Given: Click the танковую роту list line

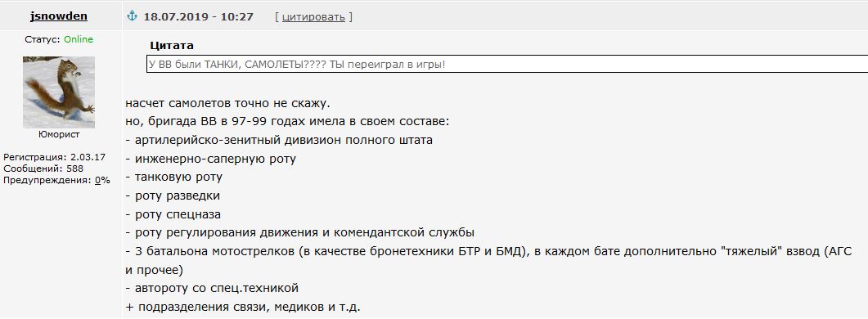Looking at the screenshot, I should coord(173,177).
